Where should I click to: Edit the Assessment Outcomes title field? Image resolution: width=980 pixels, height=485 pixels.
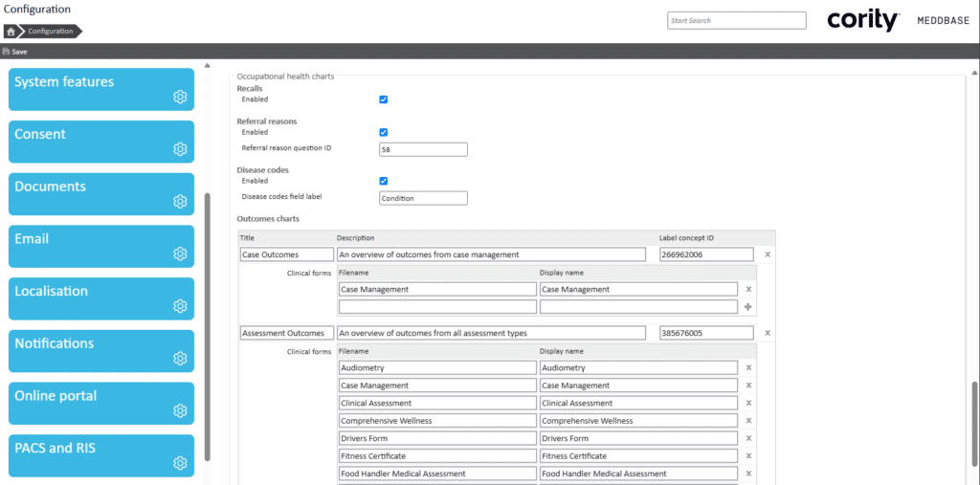click(287, 333)
